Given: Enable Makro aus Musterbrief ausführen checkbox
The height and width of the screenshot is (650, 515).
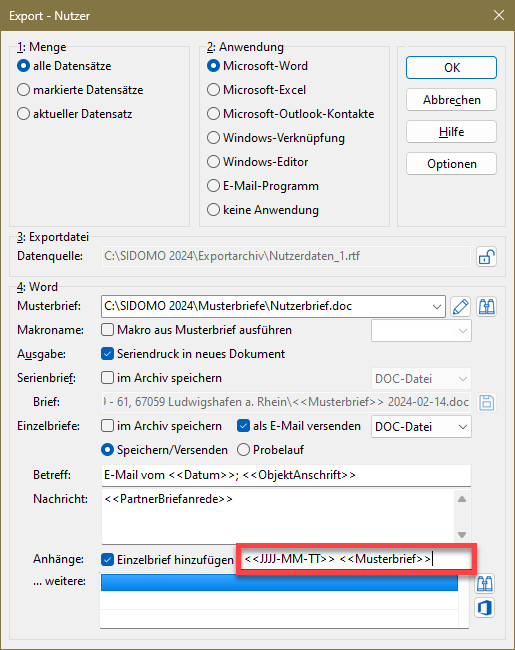Looking at the screenshot, I should click(107, 330).
